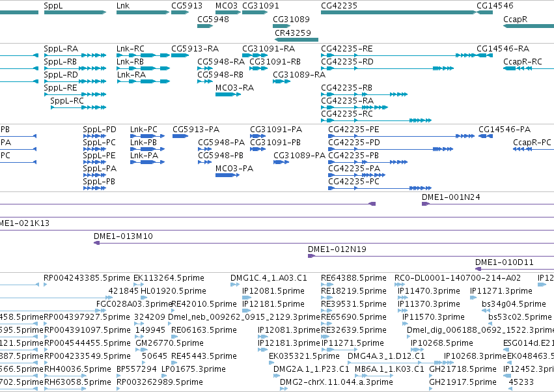The image size is (554, 392).
Task: Select the CcapR gene feature
Action: (529, 26)
